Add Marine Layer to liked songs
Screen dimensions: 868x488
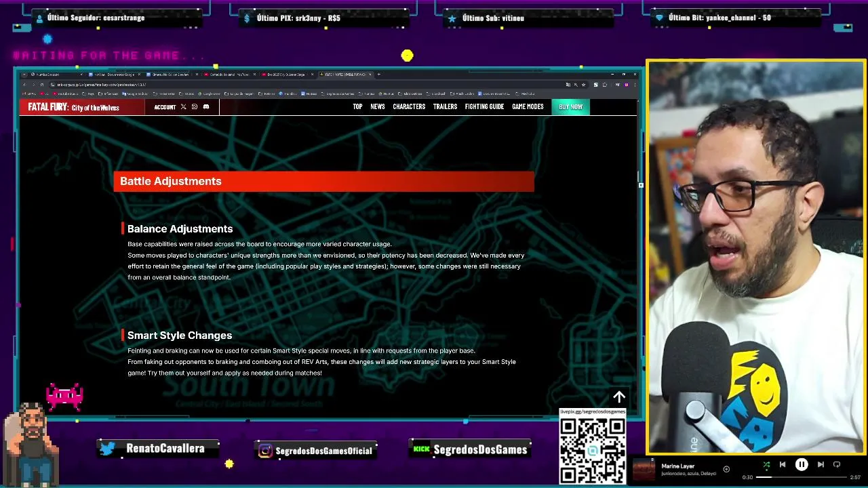pyautogui.click(x=726, y=469)
